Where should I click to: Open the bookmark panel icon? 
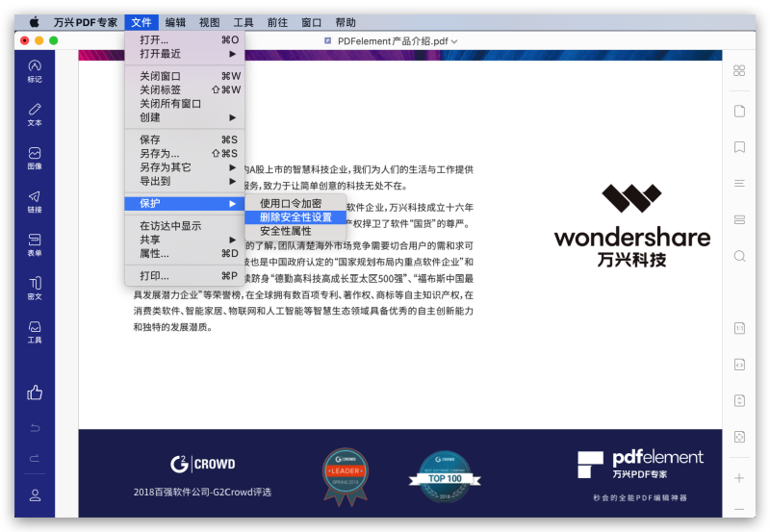[x=739, y=147]
